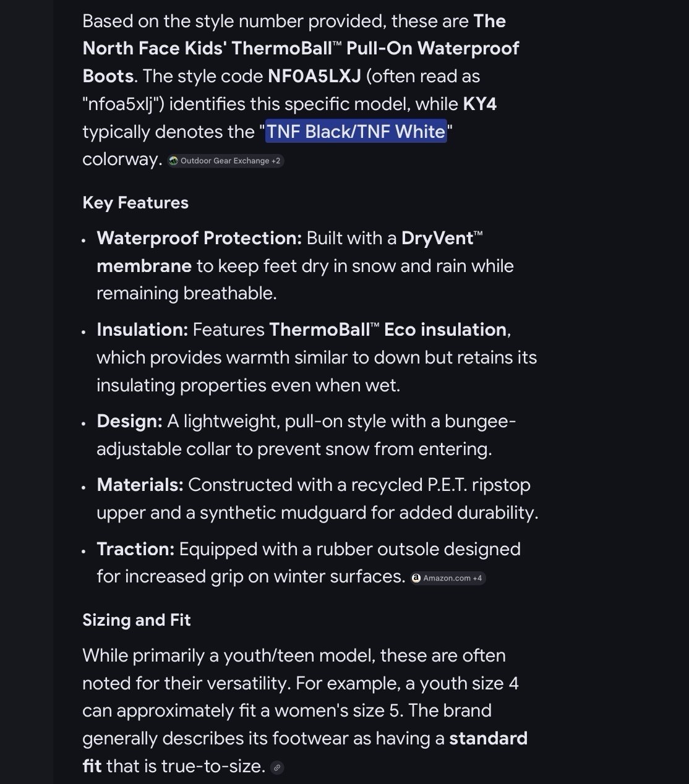Click the Amazon logo icon
689x784 pixels.
[417, 578]
